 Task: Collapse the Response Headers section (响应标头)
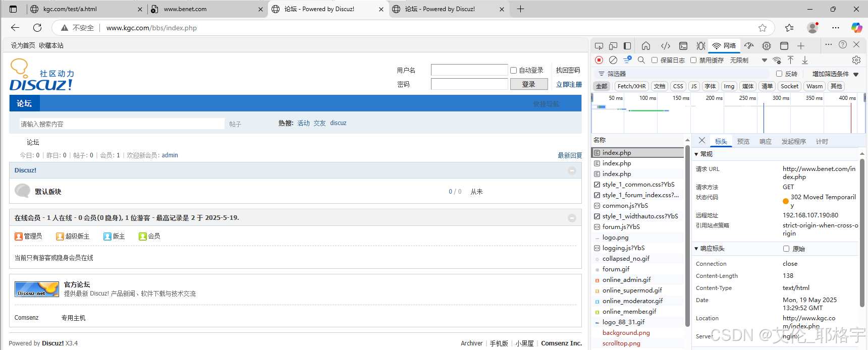[696, 249]
